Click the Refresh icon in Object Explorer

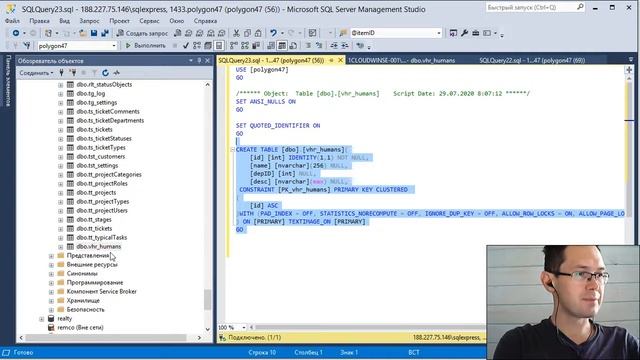pyautogui.click(x=105, y=73)
